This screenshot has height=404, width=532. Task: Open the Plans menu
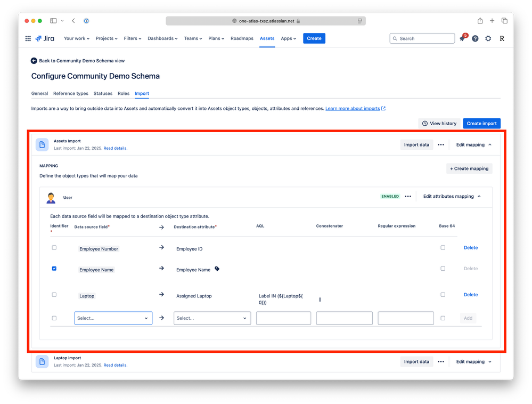216,38
